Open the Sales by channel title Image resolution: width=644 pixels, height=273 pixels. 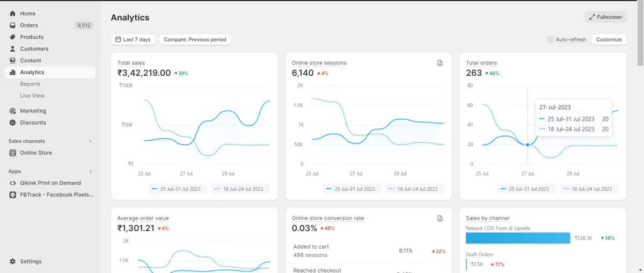tap(488, 218)
